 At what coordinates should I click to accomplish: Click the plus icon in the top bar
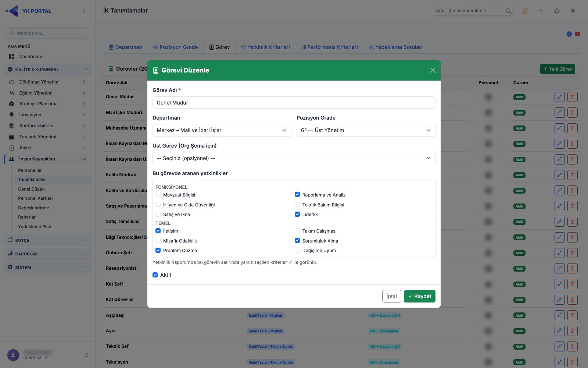pos(541,11)
